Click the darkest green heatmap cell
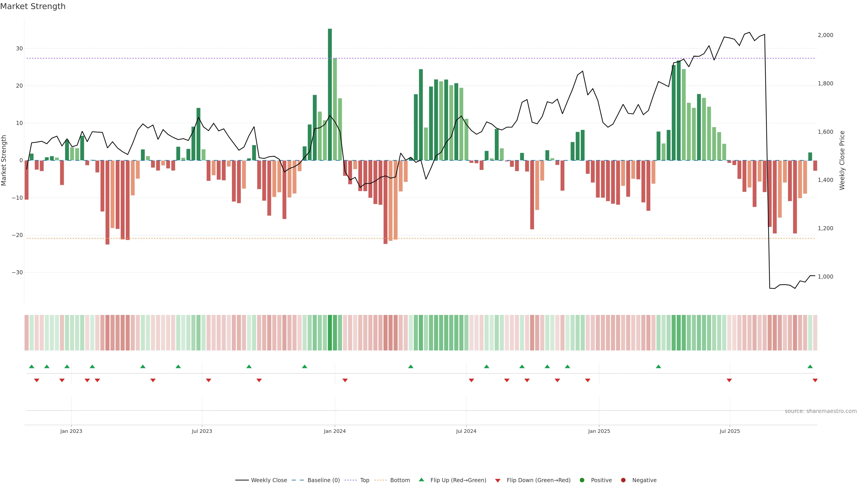Image resolution: width=868 pixels, height=488 pixels. coord(330,333)
